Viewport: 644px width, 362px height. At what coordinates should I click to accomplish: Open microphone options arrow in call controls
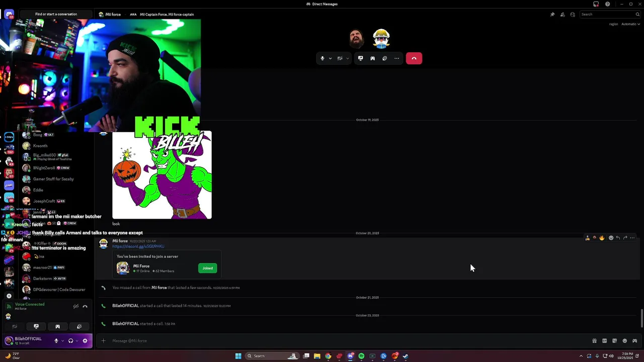(x=330, y=58)
